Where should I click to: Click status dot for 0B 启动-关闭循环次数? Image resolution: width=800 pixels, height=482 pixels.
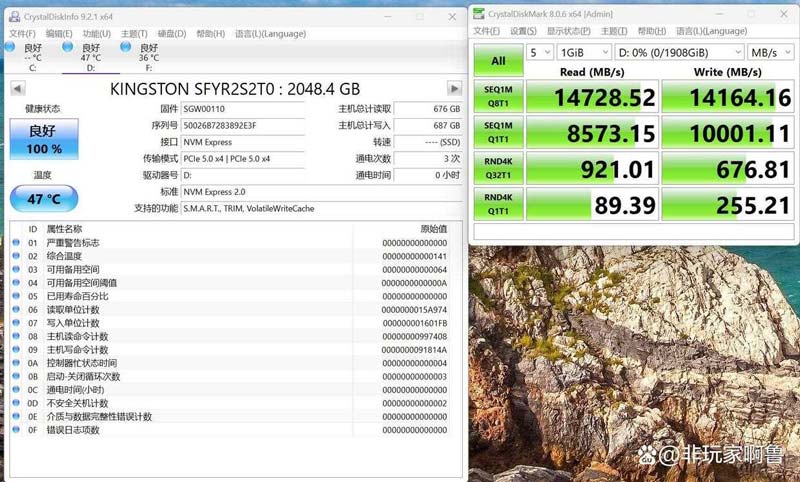(16, 376)
